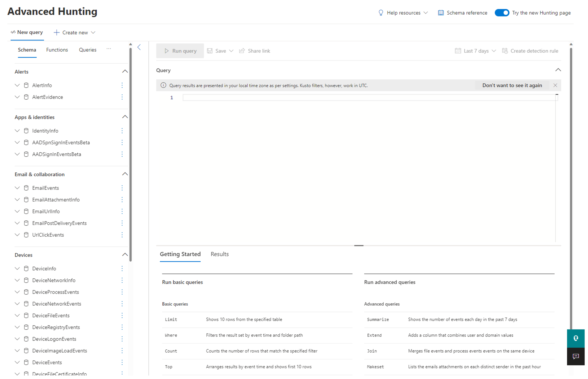This screenshot has height=379, width=588.
Task: Switch to the Functions tab
Action: tap(57, 50)
